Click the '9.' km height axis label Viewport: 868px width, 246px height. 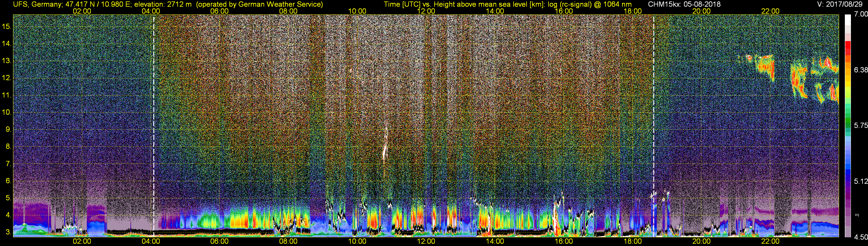(x=9, y=129)
